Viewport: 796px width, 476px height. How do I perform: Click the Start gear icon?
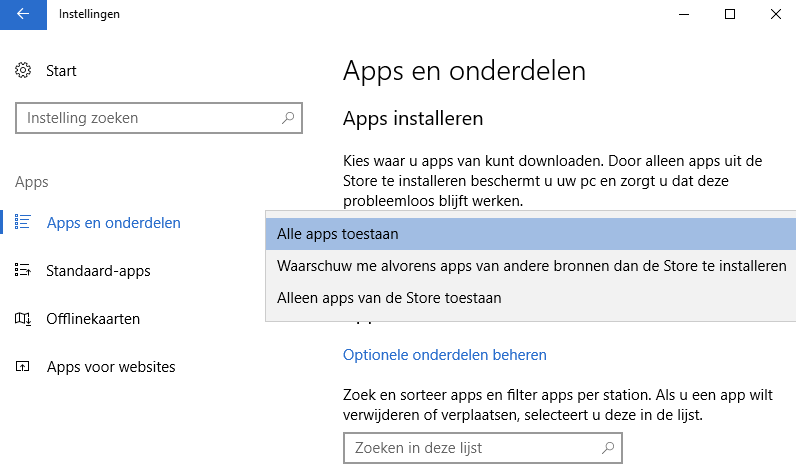[24, 71]
